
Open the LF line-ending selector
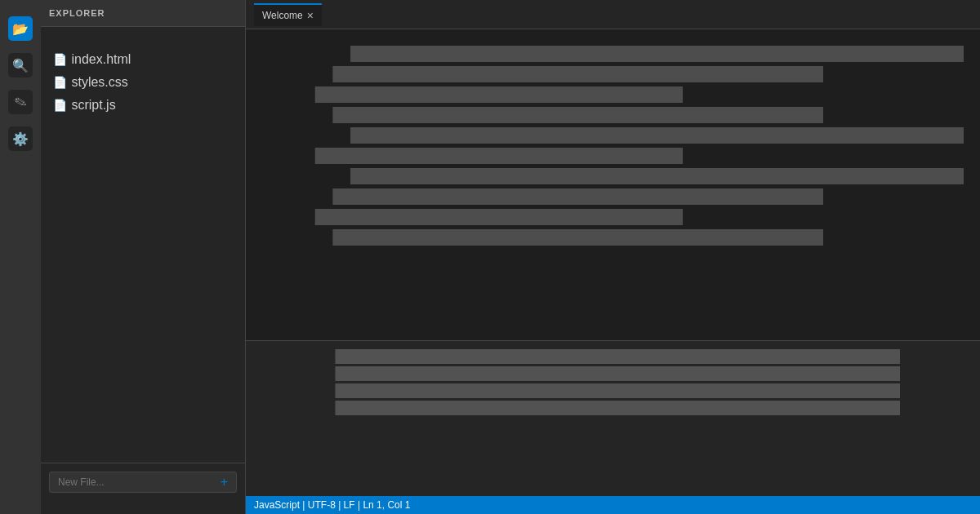[350, 505]
